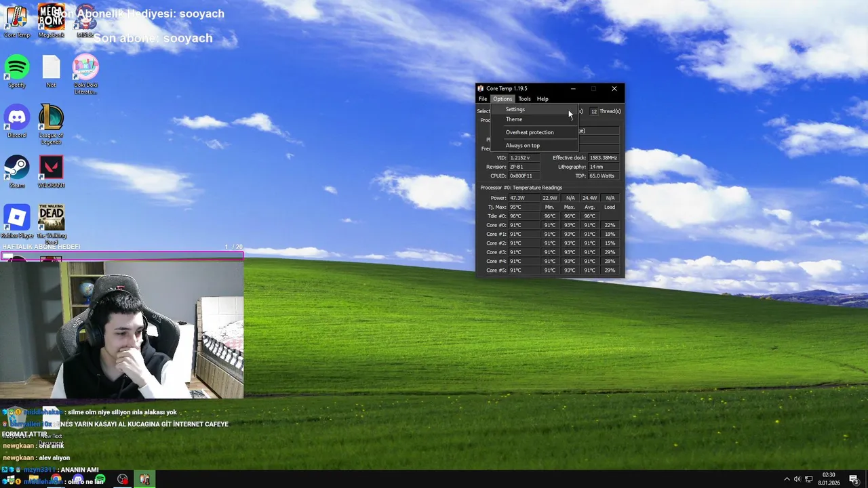The width and height of the screenshot is (868, 488).
Task: Select the Roblox Player desktop icon
Action: [17, 222]
